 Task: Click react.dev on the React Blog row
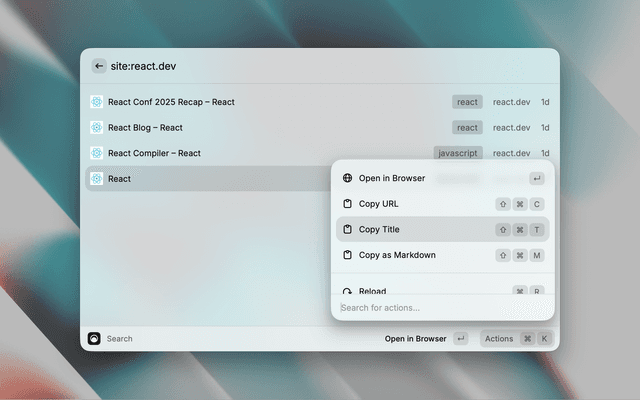click(511, 128)
